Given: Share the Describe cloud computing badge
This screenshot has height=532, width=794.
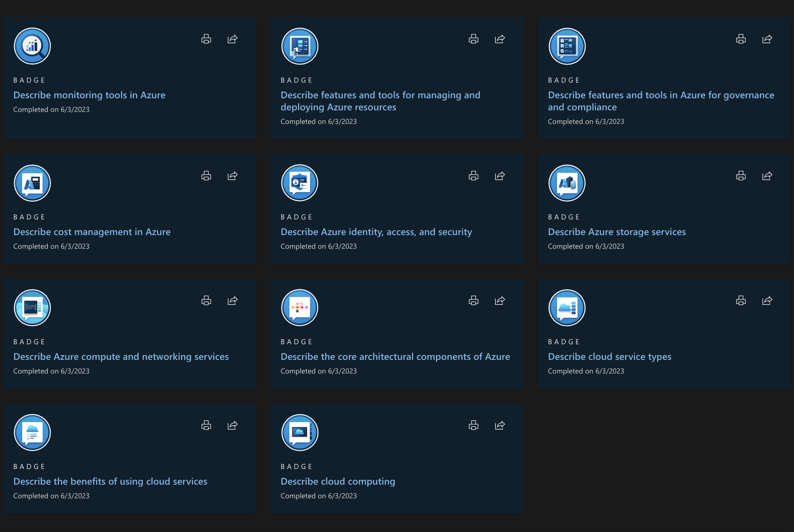Looking at the screenshot, I should 500,425.
